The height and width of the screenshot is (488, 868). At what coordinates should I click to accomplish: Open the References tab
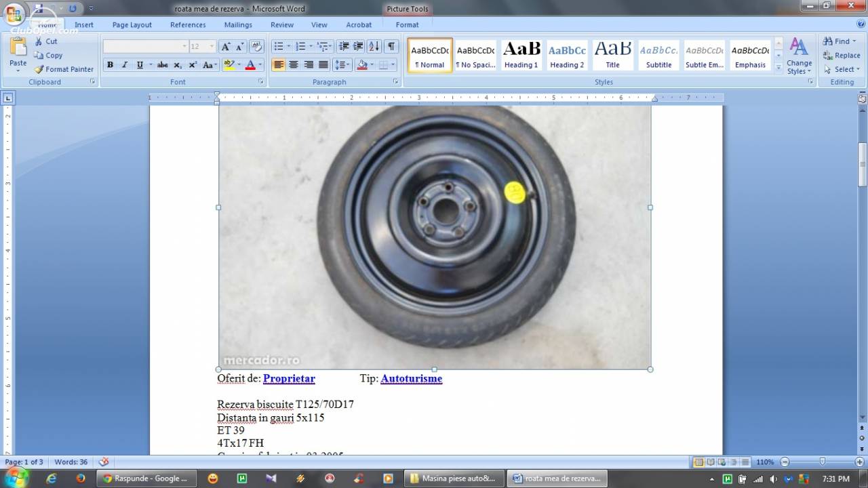(188, 25)
